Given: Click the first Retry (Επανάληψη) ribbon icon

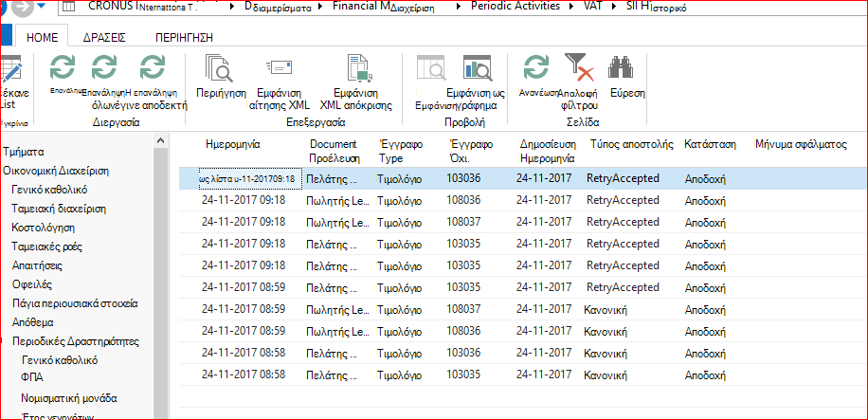Looking at the screenshot, I should pos(62,68).
